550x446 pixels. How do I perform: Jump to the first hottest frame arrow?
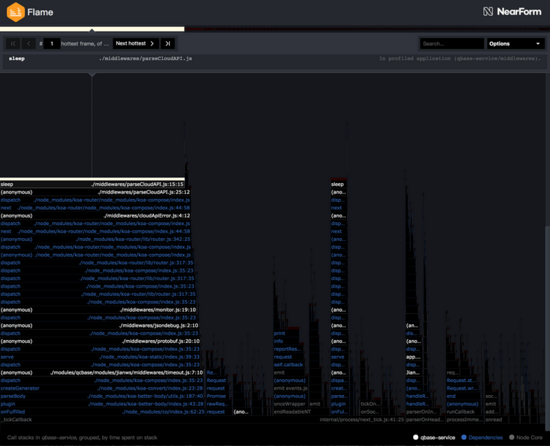click(13, 43)
